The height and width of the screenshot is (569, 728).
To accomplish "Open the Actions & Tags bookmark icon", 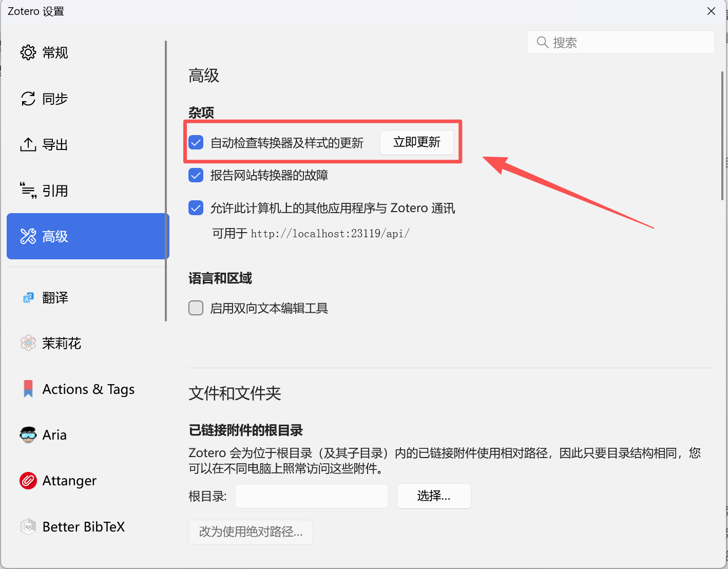I will pyautogui.click(x=28, y=389).
